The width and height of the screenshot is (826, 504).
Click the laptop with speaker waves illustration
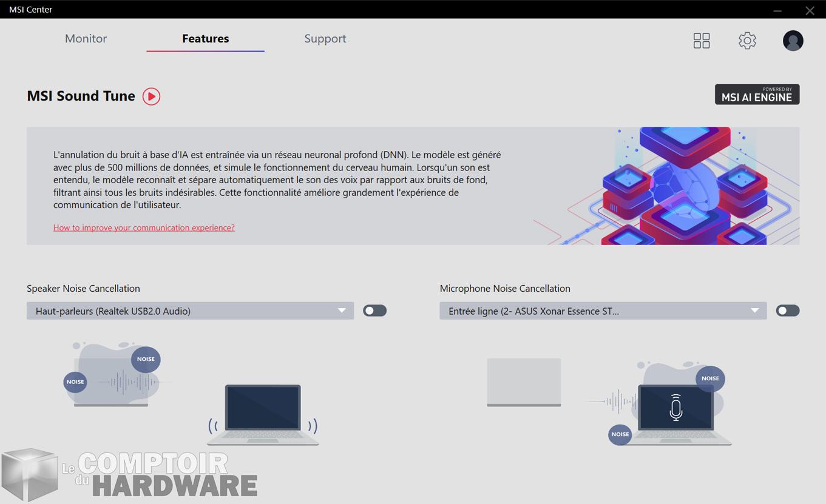click(x=262, y=415)
